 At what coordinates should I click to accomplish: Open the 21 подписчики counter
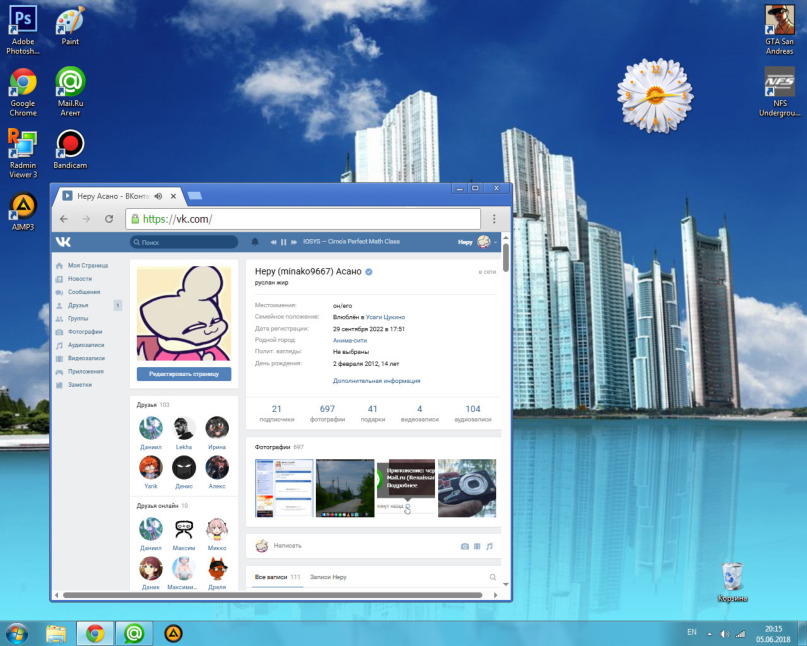coord(276,413)
